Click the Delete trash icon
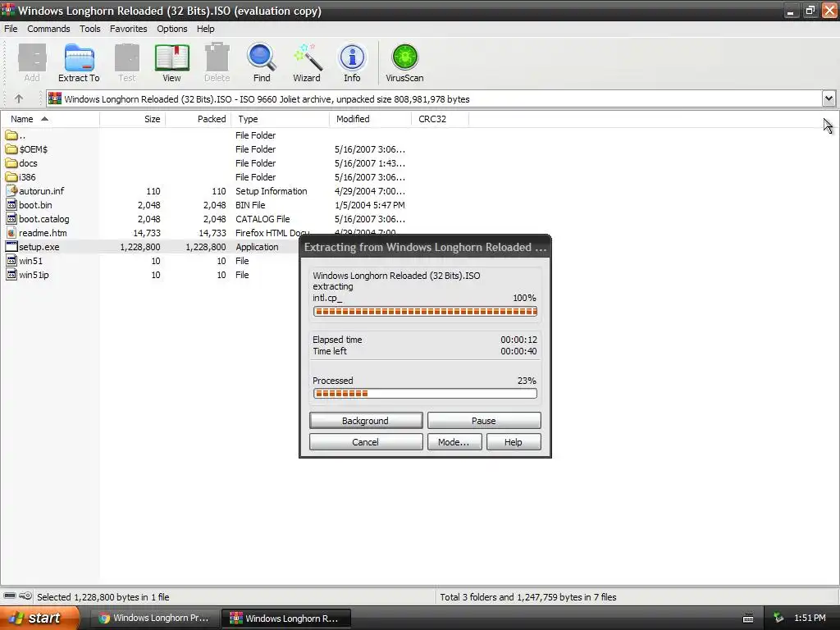The width and height of the screenshot is (840, 630). tap(217, 62)
